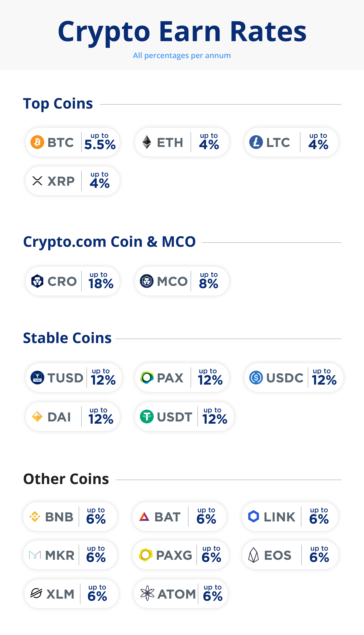The height and width of the screenshot is (635, 364).
Task: Click the BAT triangle logo icon
Action: point(144,516)
